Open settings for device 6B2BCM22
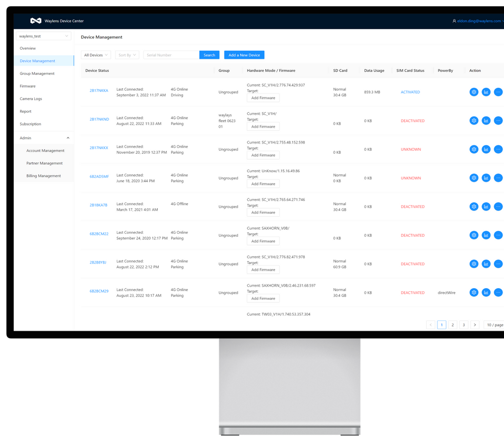Viewport: 504px width, 446px height. tap(474, 235)
